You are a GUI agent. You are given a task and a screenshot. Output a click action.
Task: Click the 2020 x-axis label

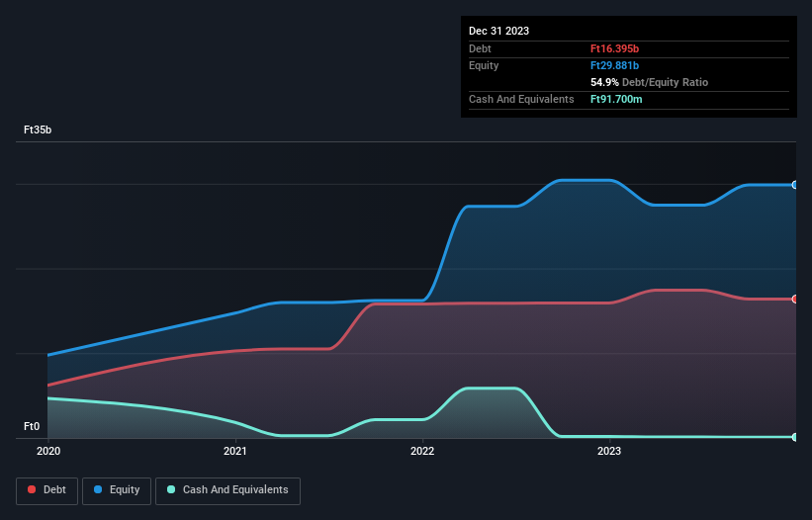tap(48, 451)
